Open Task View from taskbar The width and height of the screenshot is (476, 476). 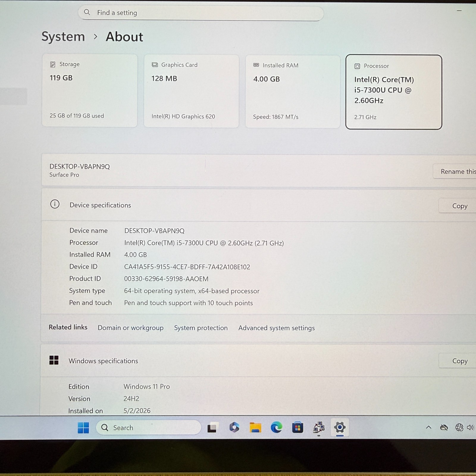212,428
